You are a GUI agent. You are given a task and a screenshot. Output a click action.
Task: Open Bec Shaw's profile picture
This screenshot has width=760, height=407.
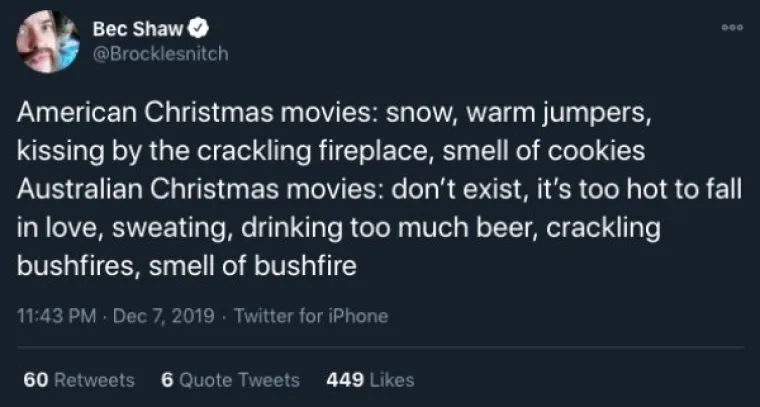[47, 42]
